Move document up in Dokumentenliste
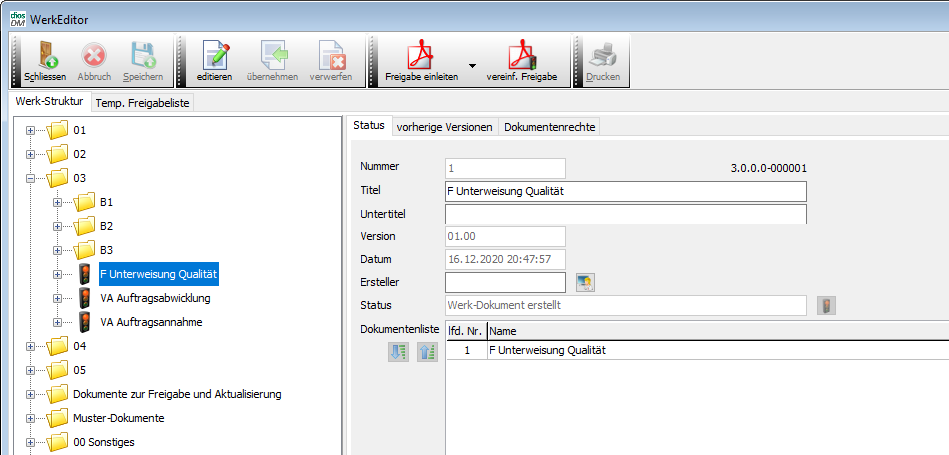The width and height of the screenshot is (949, 455). coord(427,352)
